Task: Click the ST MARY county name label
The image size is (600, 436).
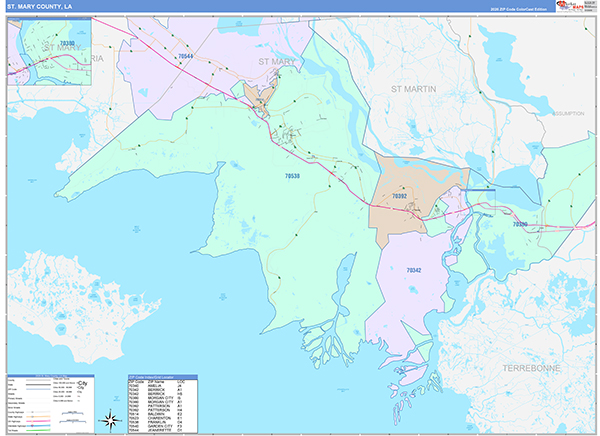Action: 279,60
